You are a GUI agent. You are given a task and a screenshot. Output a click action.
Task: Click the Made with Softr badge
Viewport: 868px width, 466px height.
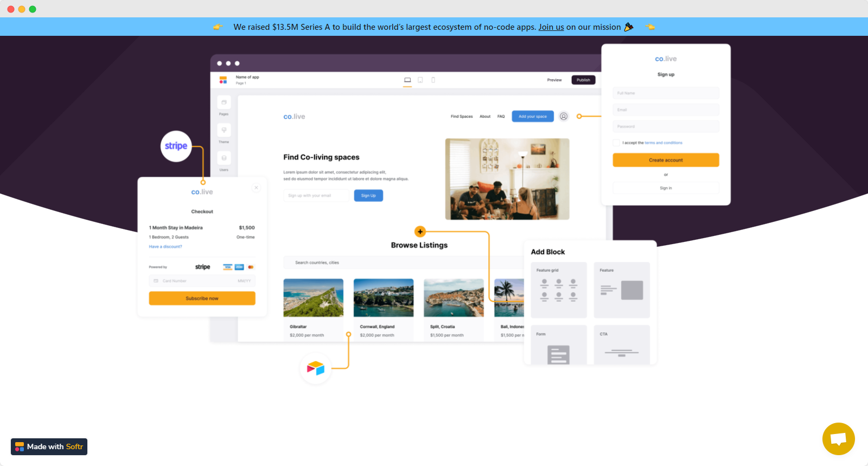point(49,446)
